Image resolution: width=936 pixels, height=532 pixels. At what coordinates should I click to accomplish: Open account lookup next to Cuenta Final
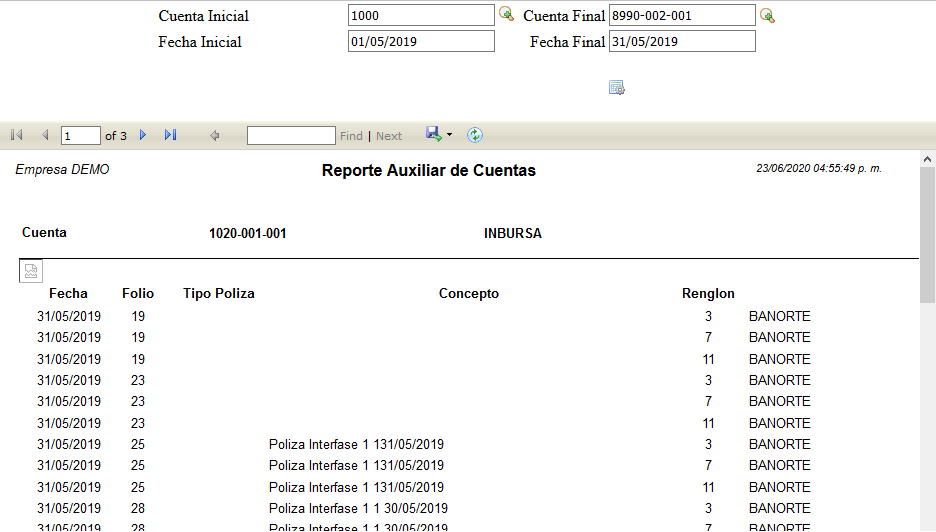pyautogui.click(x=767, y=16)
